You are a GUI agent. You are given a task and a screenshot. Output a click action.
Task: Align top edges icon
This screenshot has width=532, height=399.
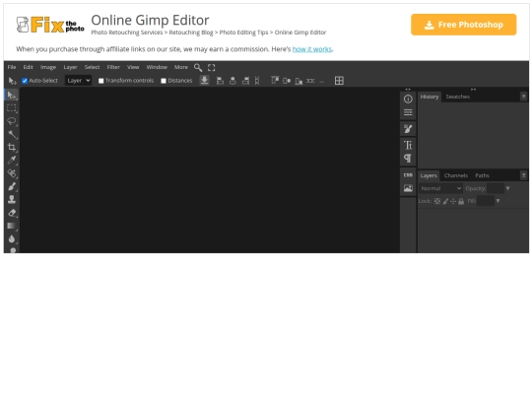[275, 81]
